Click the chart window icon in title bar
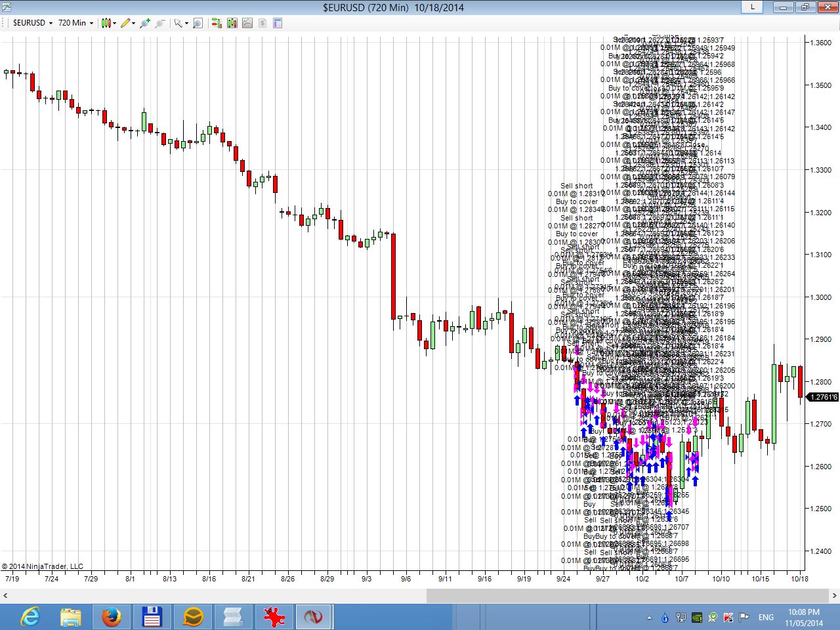This screenshot has height=630, width=840. click(7, 8)
